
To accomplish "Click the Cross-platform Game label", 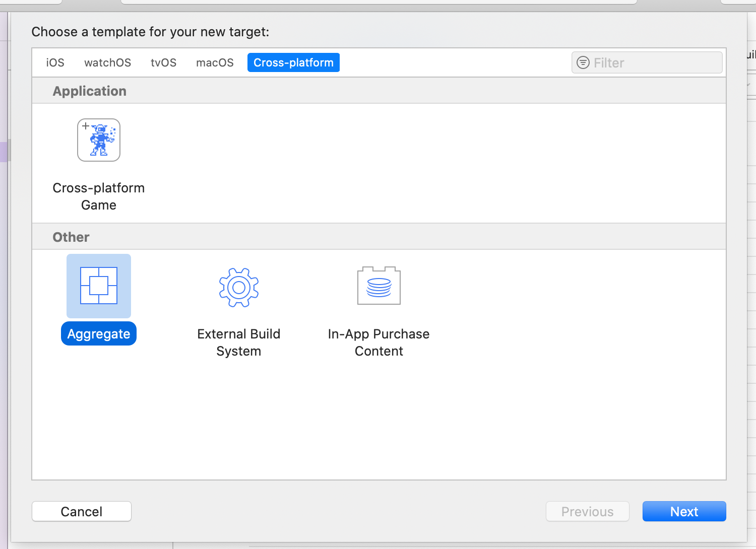I will pyautogui.click(x=99, y=196).
